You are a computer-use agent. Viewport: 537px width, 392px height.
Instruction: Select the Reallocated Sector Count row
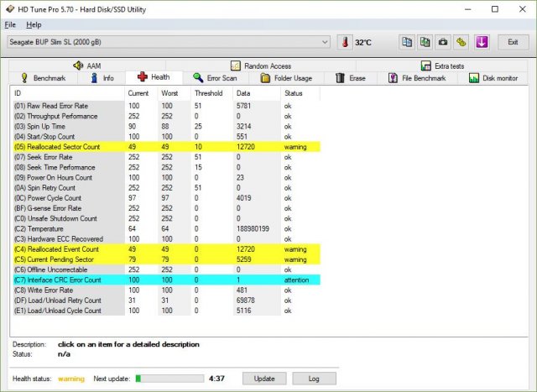(x=67, y=147)
